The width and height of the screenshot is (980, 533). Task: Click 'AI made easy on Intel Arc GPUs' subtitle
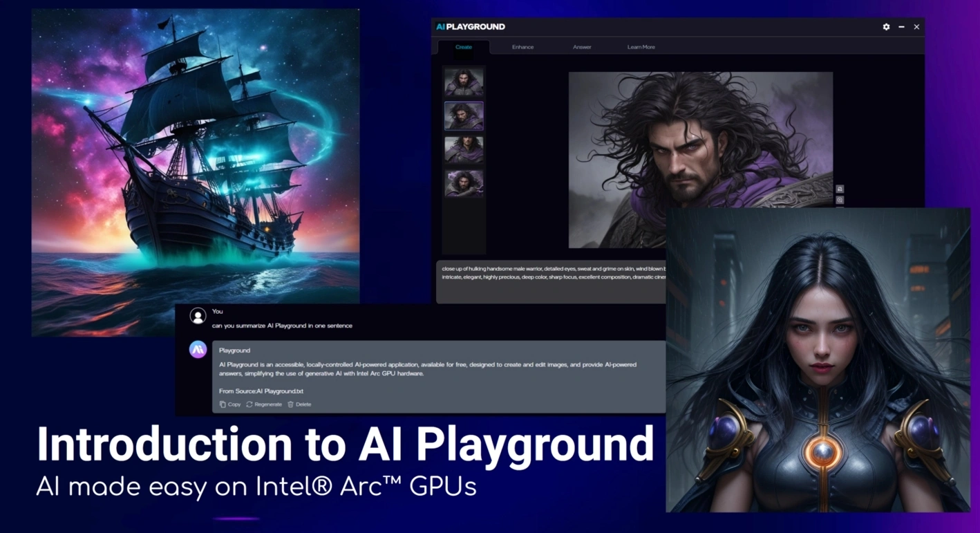click(256, 487)
